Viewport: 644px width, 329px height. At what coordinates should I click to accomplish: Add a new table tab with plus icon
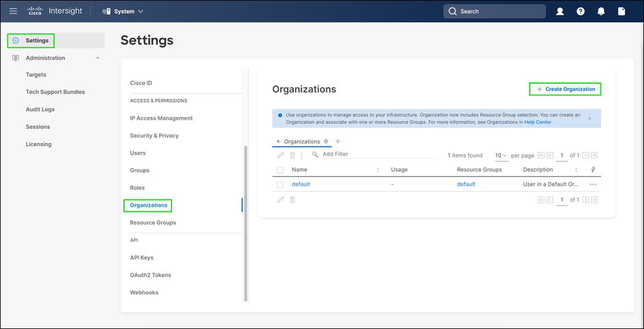point(337,141)
